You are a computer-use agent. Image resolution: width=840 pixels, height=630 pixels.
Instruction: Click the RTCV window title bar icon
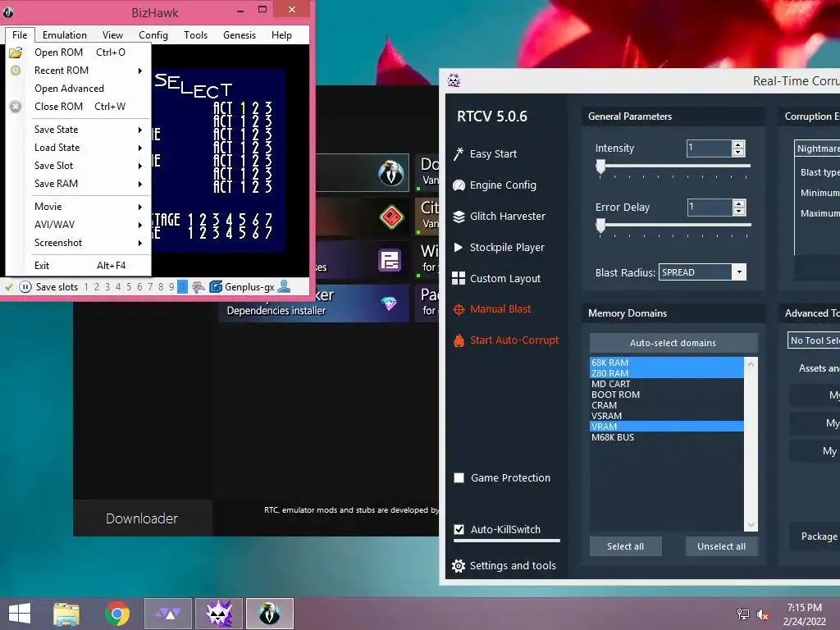click(454, 81)
